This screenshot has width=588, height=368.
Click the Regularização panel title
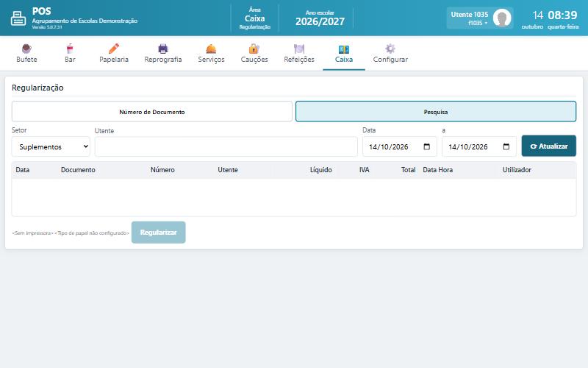point(37,88)
